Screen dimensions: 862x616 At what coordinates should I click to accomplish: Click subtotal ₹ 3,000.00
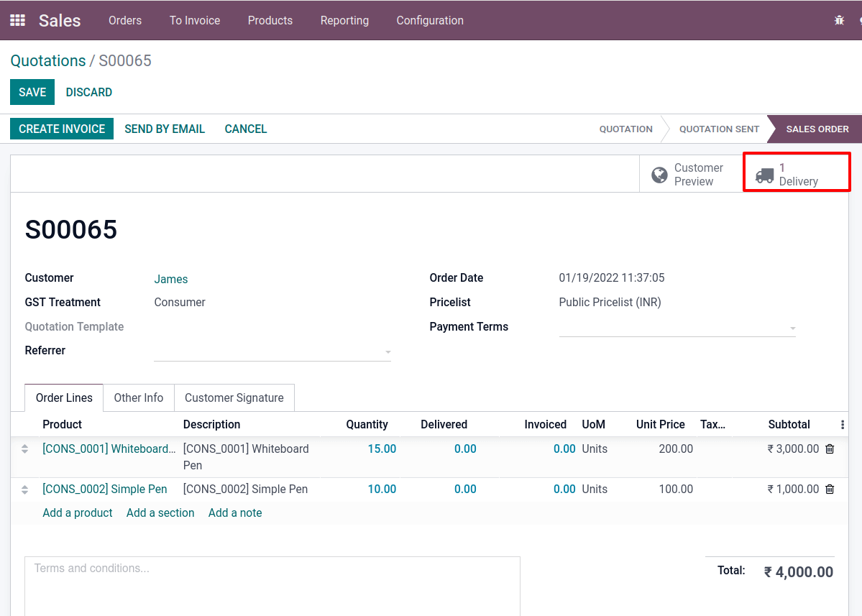pyautogui.click(x=793, y=449)
